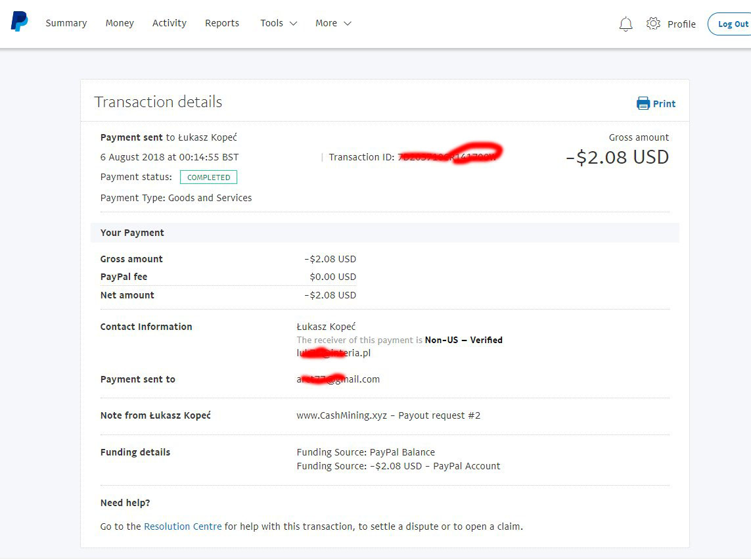The height and width of the screenshot is (560, 751).
Task: Open the Profile link
Action: pos(681,24)
